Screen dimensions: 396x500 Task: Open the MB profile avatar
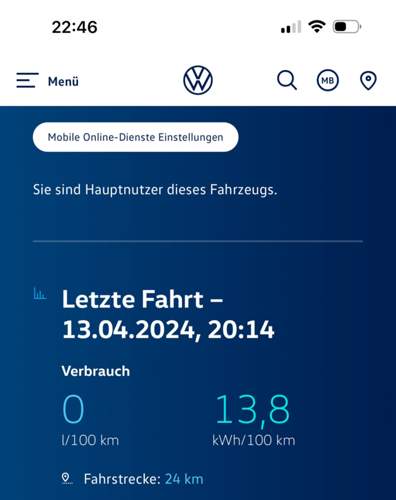(328, 80)
